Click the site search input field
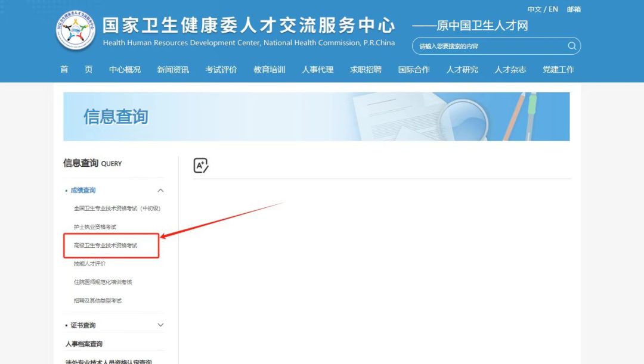644x364 pixels. 489,46
